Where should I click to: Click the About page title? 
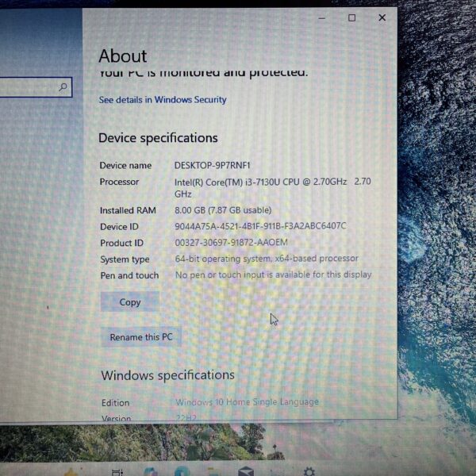click(x=123, y=56)
